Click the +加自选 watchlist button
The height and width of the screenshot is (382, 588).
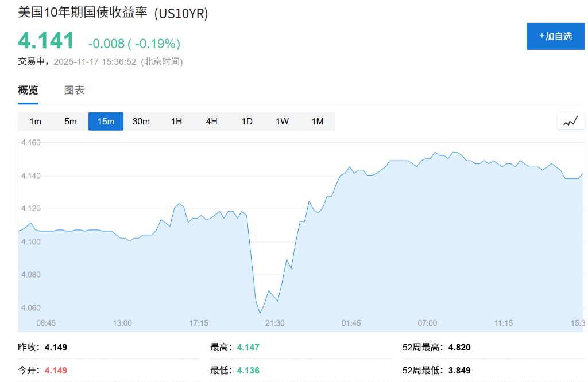pos(555,36)
